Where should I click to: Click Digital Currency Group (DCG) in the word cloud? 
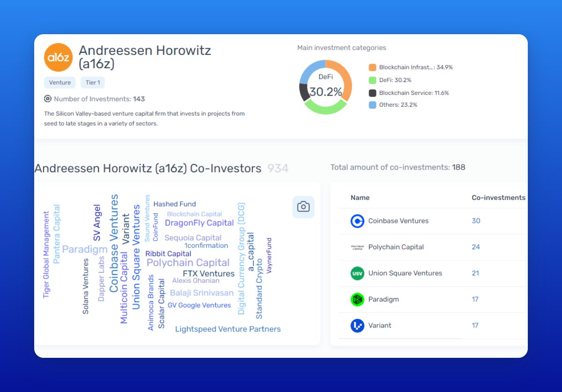coord(241,259)
